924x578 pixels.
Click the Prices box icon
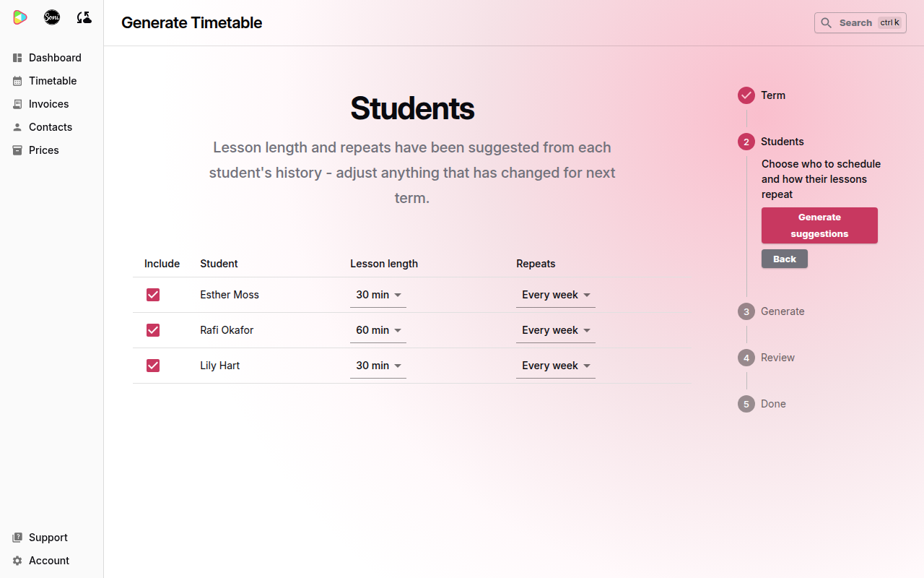[x=17, y=150]
